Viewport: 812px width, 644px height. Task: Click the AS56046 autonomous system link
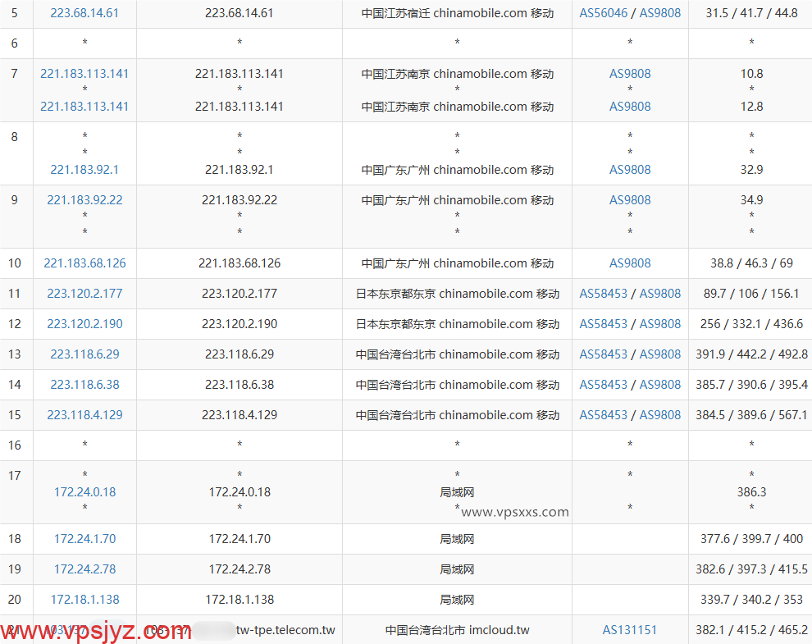coord(603,13)
